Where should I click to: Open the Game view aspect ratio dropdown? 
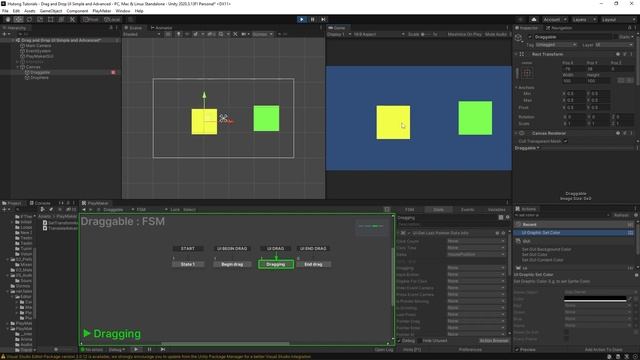[379, 34]
